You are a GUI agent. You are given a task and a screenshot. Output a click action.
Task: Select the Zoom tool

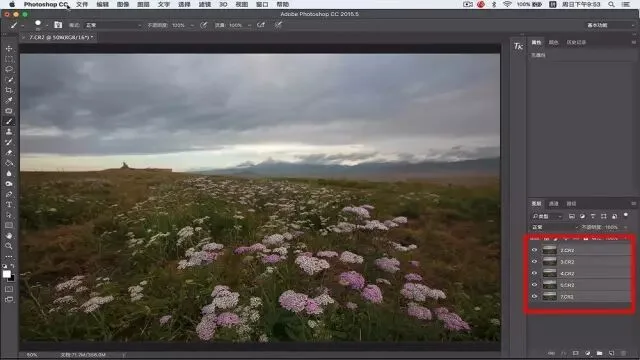(x=9, y=246)
